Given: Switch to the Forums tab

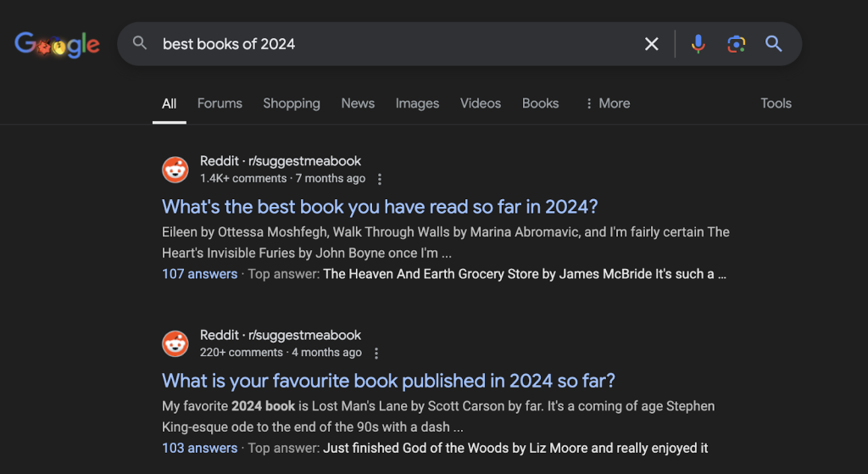Looking at the screenshot, I should coord(220,103).
